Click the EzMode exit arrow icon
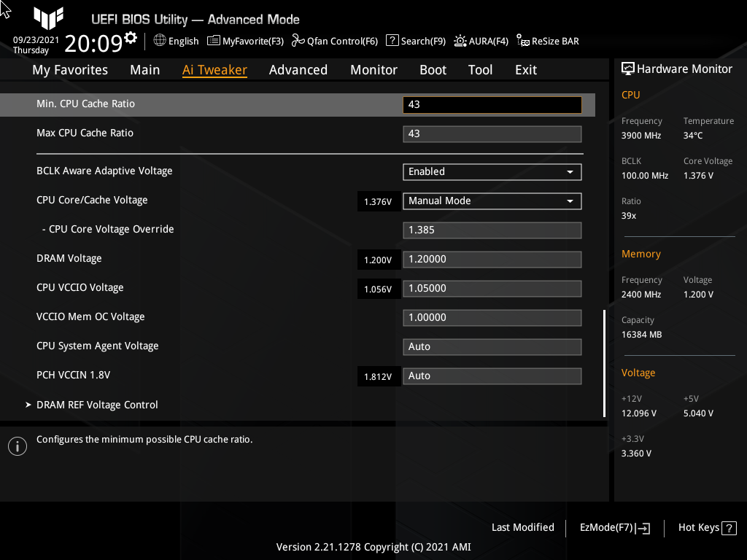This screenshot has width=747, height=560. pos(643,528)
